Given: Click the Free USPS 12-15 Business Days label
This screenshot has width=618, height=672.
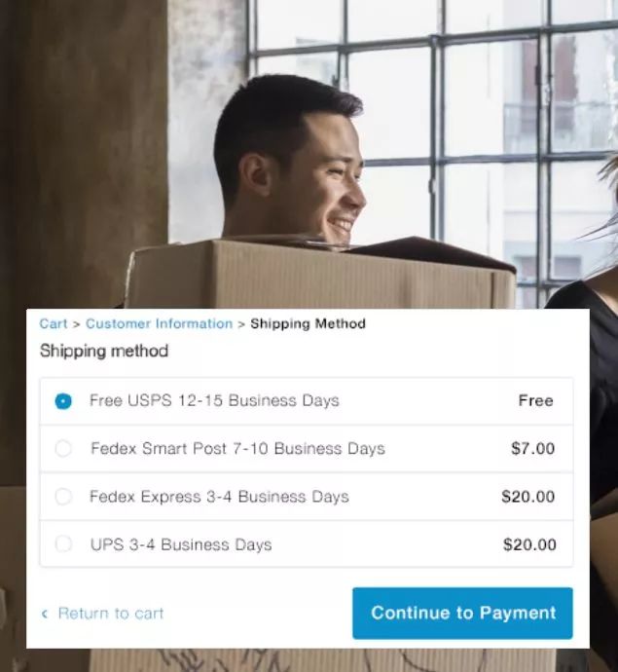Looking at the screenshot, I should click(x=214, y=400).
